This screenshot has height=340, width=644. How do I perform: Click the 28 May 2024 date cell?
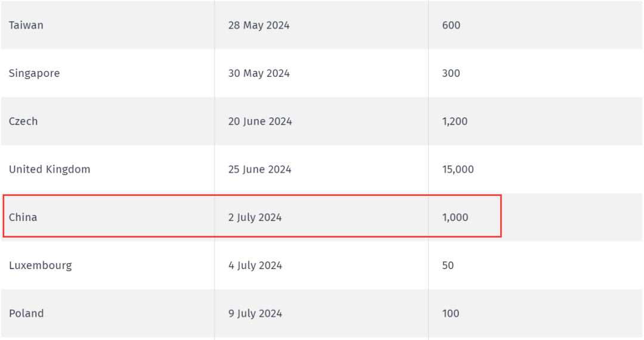[x=321, y=25]
